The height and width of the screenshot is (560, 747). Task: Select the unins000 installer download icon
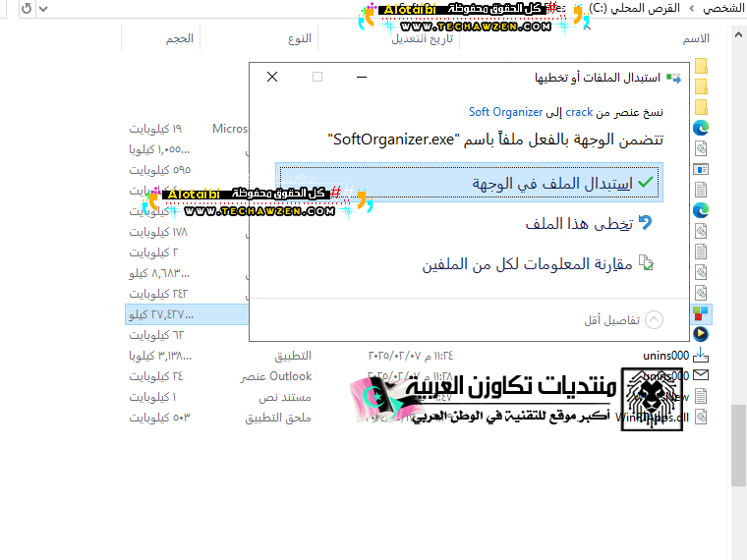(x=701, y=355)
